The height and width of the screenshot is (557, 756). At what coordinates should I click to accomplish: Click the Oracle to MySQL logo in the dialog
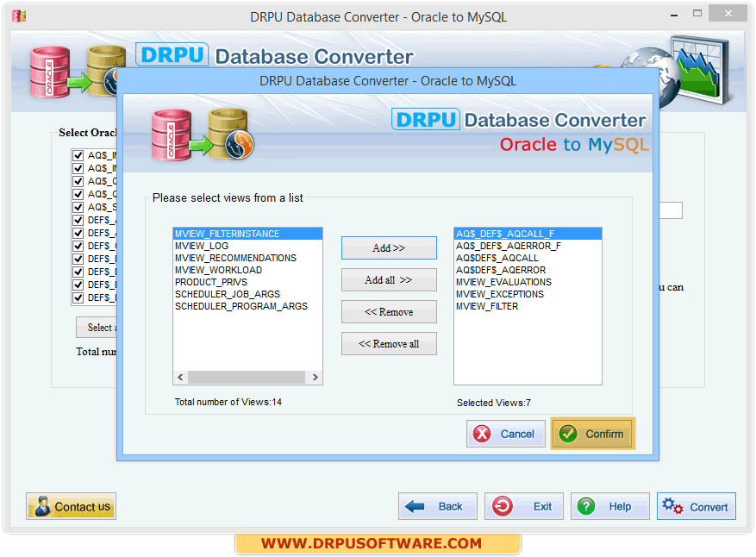click(203, 135)
